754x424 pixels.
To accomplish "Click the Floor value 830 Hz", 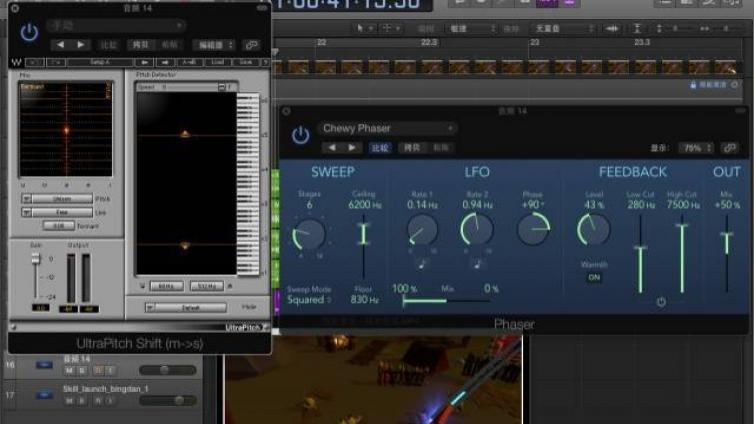I will (x=364, y=299).
